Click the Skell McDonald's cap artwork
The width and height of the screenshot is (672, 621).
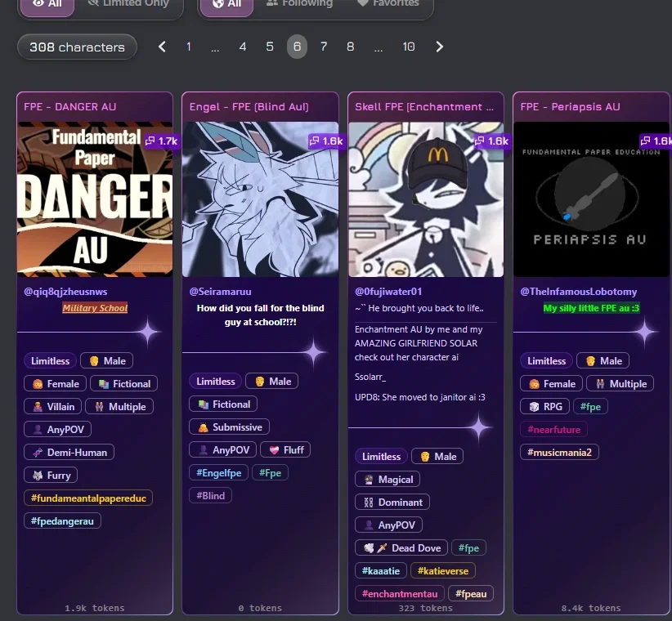coord(426,199)
